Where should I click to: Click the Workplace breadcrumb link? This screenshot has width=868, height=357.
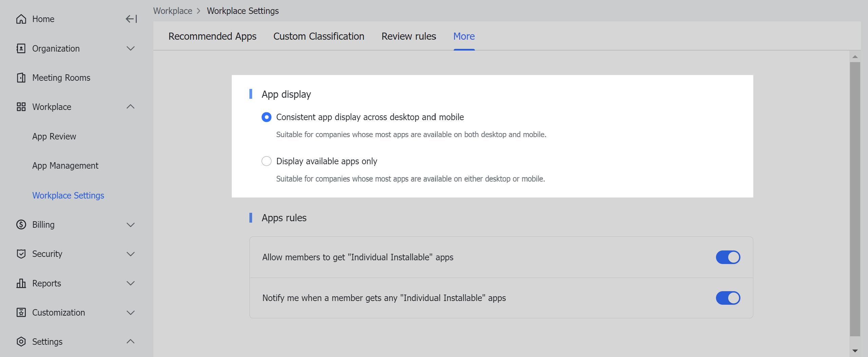click(x=173, y=11)
